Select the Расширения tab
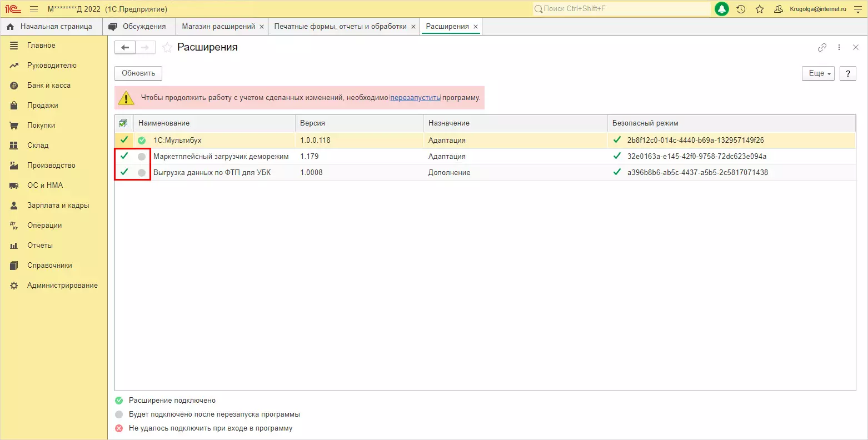Screen dimensions: 868x440 [447, 26]
